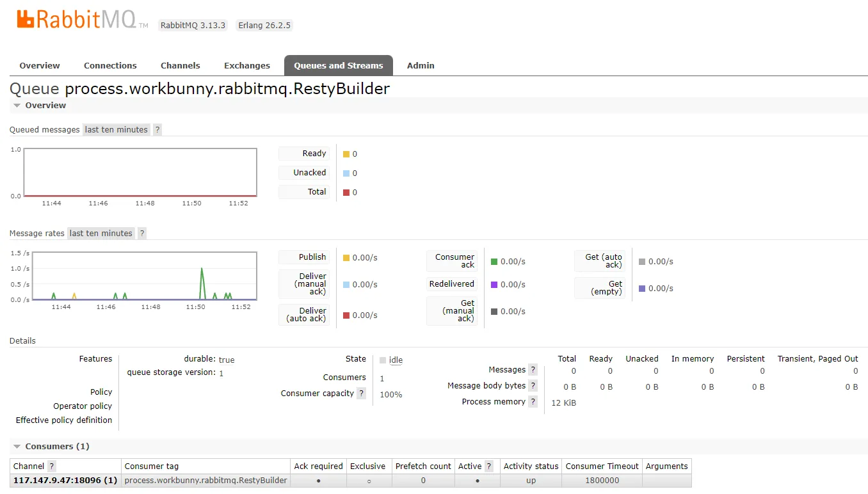Click the Effective policy definition label
Screen dimensions: 868x494
pos(64,420)
